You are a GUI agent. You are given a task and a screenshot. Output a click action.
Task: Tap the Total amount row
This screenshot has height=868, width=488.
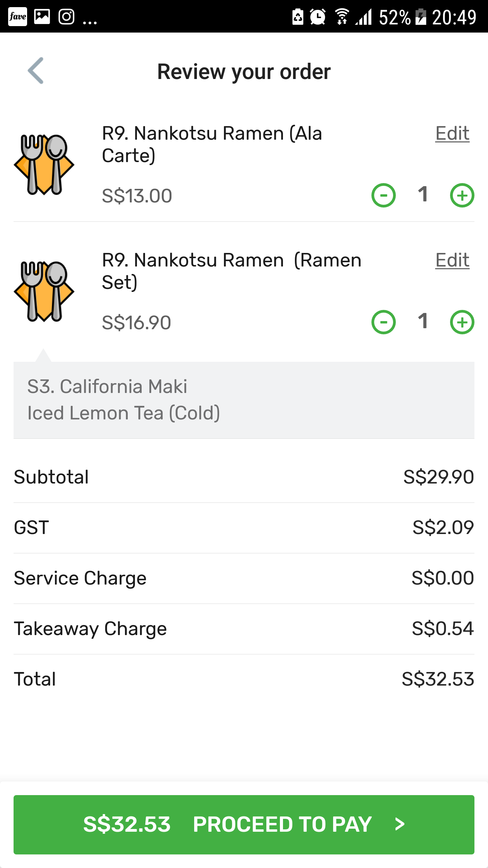pyautogui.click(x=244, y=679)
